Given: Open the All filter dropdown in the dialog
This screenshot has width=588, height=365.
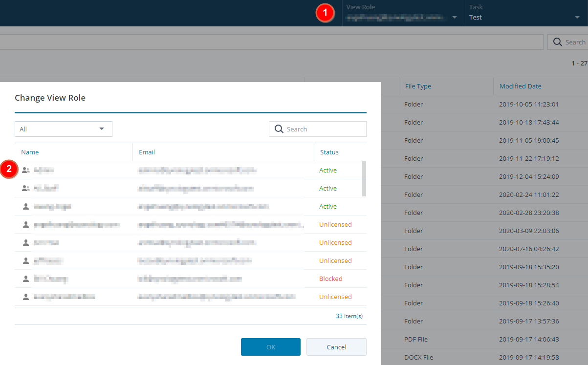Looking at the screenshot, I should click(64, 129).
